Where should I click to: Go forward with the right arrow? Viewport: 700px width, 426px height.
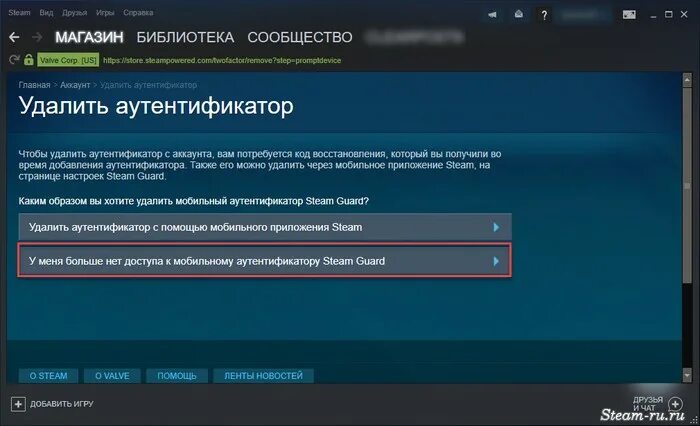[38, 37]
